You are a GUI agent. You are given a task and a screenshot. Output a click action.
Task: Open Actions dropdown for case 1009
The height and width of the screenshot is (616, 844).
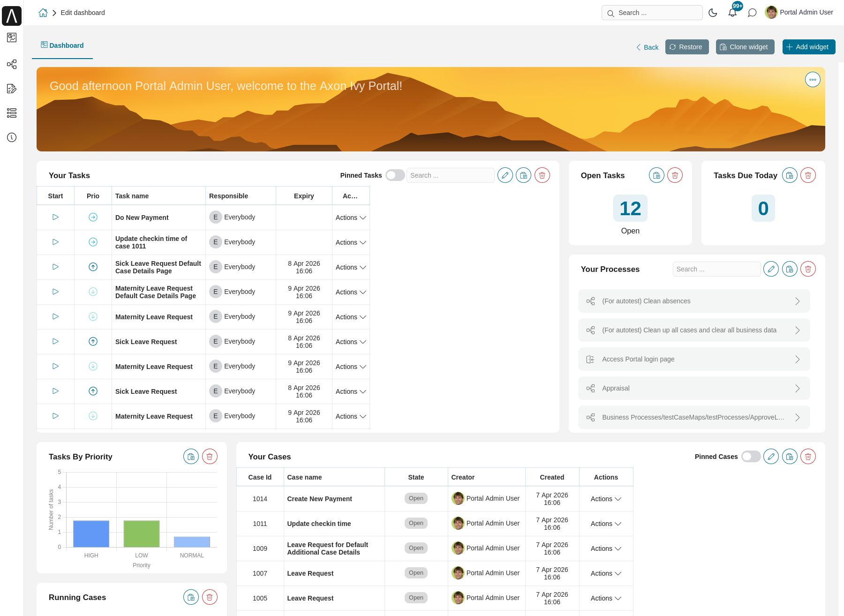(606, 548)
